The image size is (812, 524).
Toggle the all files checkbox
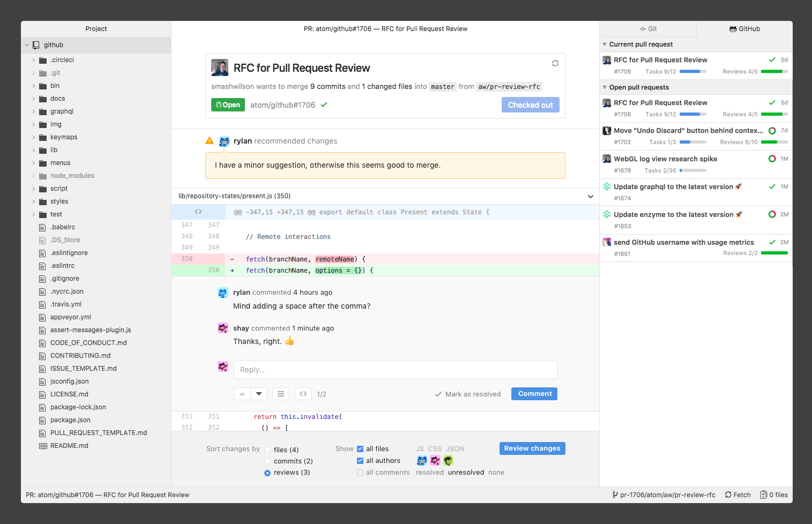[360, 449]
